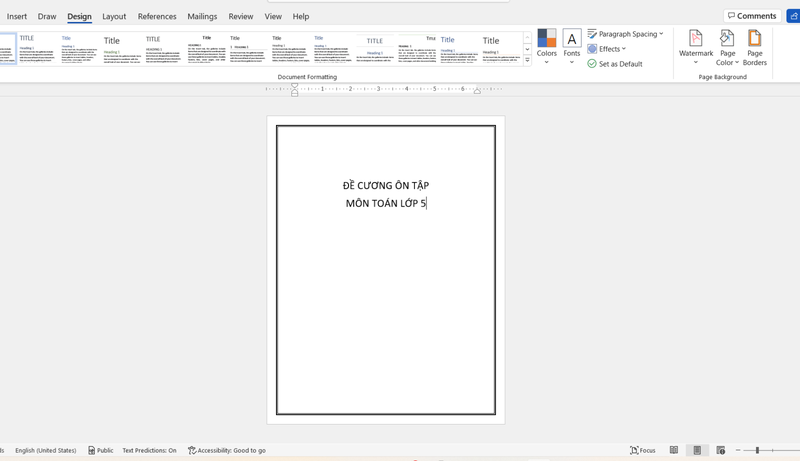The width and height of the screenshot is (800, 461).
Task: Open the Watermark menu
Action: pos(695,47)
